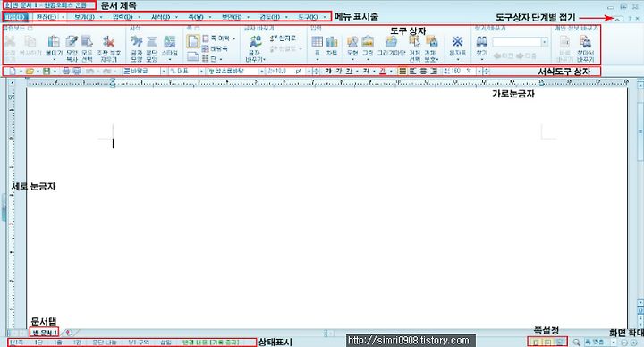Set center paragraph alignment
644x347 pixels.
coord(423,71)
